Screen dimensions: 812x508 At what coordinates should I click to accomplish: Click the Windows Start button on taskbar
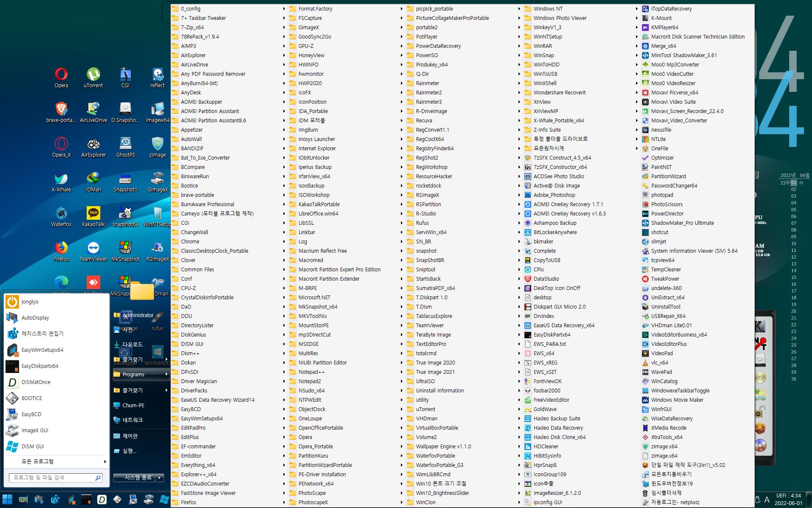pyautogui.click(x=8, y=500)
